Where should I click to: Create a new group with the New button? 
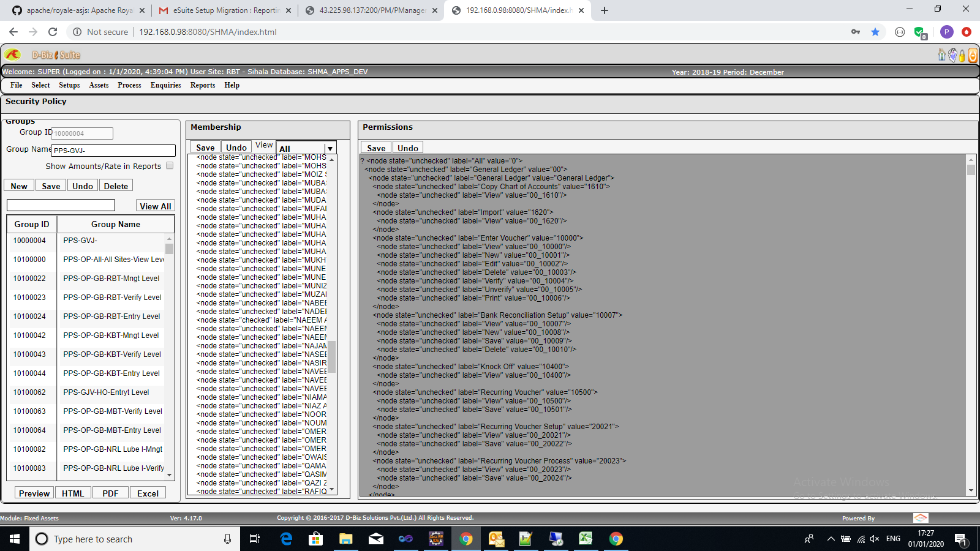tap(18, 185)
